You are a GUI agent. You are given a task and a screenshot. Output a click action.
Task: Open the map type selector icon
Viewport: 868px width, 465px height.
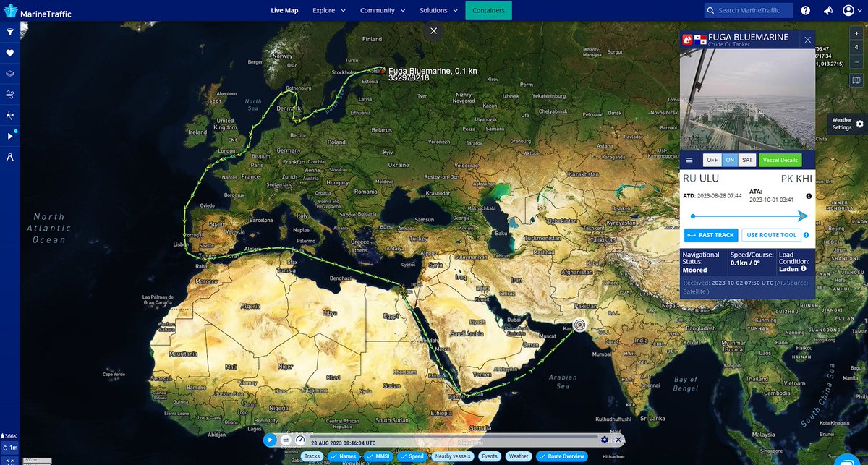click(856, 80)
